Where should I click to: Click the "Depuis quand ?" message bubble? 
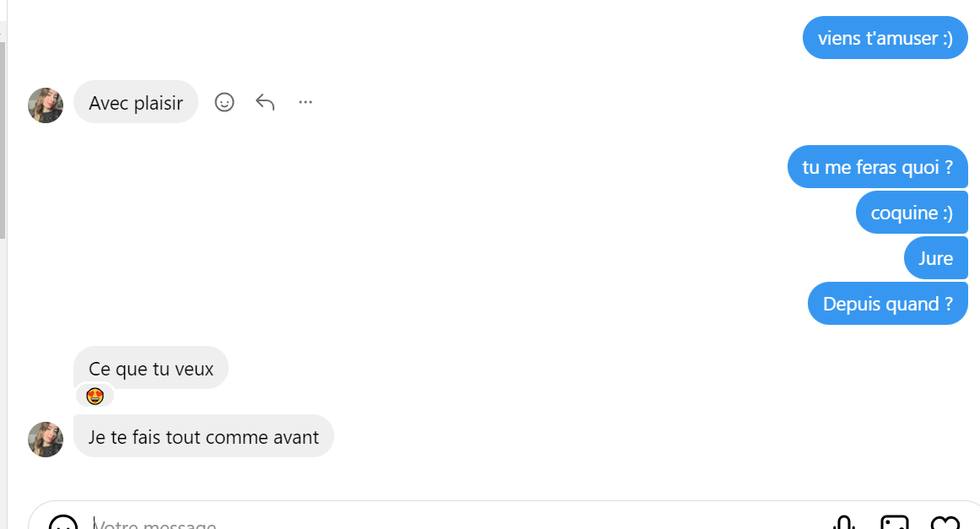[887, 304]
